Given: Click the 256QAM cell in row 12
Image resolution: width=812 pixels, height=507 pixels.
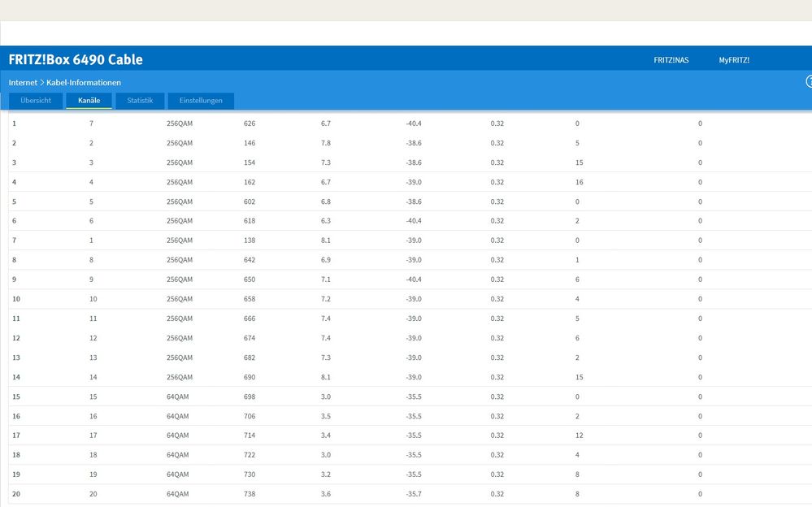Looking at the screenshot, I should point(179,338).
